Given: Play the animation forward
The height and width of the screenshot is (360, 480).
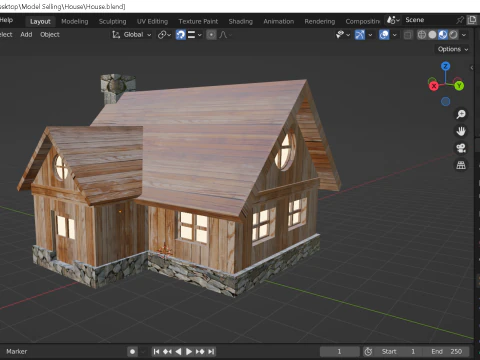Looking at the screenshot, I should click(189, 351).
